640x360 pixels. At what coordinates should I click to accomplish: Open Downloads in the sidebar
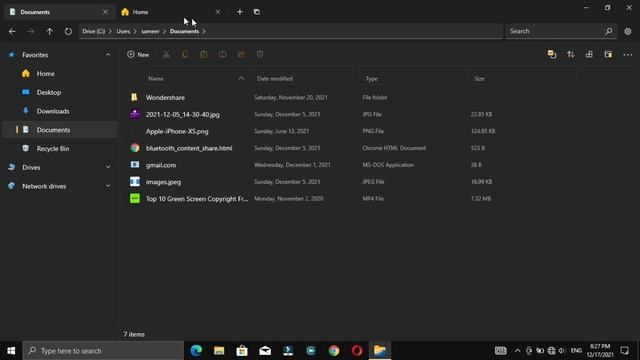tap(59, 111)
